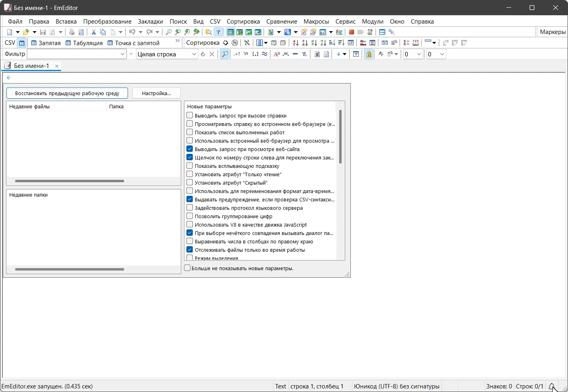Open the Сортировка menu
568x392 pixels.
243,22
